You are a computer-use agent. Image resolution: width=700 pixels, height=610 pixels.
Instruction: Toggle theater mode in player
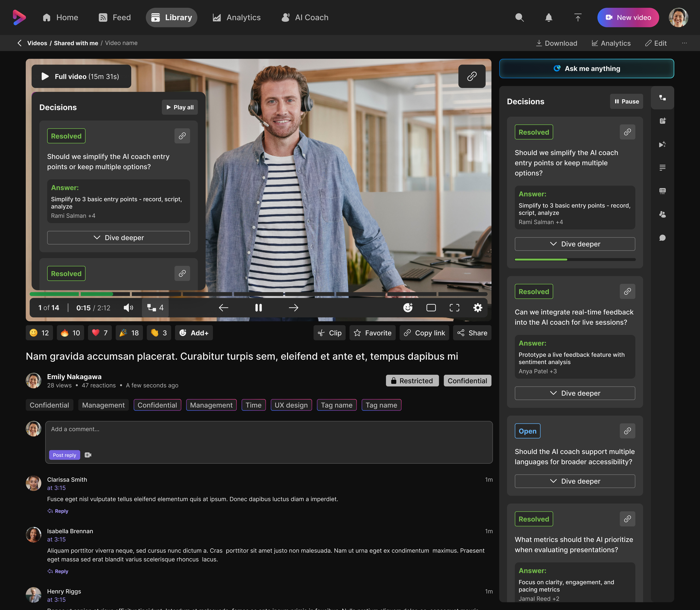pyautogui.click(x=431, y=308)
